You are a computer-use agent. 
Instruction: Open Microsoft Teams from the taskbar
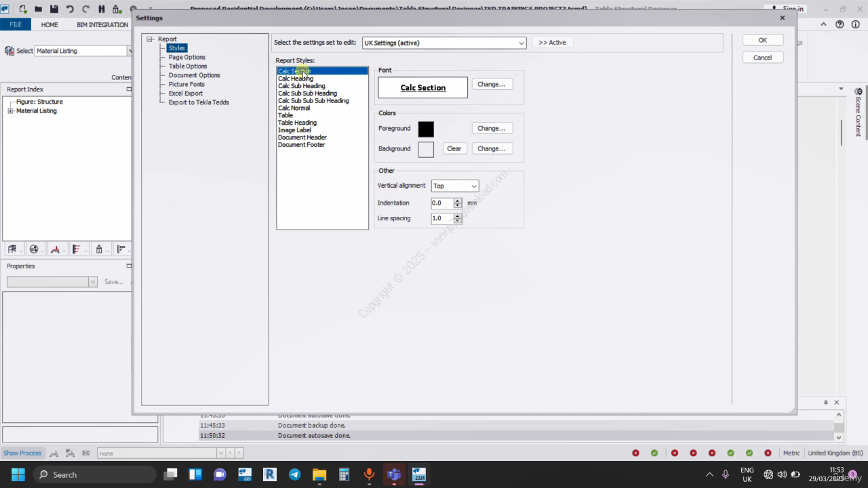[x=393, y=474]
